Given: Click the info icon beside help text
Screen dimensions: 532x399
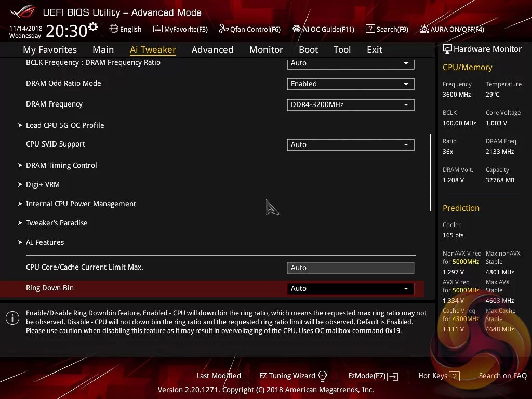Looking at the screenshot, I should (x=12, y=318).
